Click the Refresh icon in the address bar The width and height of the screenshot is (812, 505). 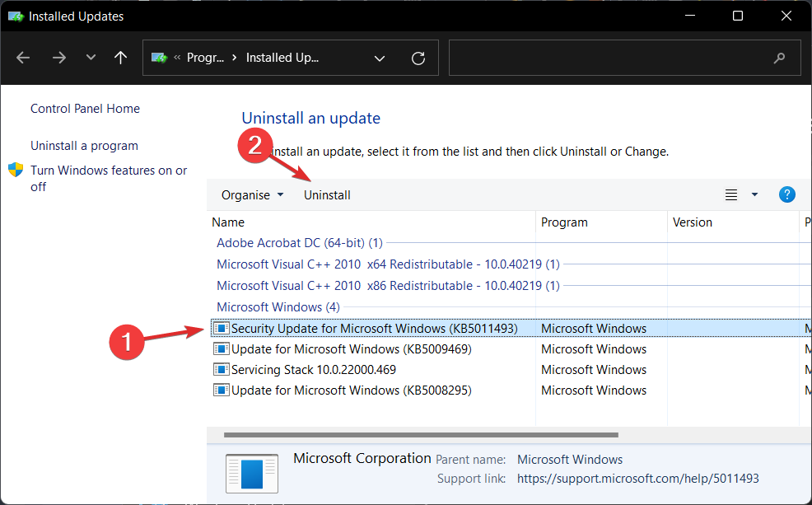418,58
